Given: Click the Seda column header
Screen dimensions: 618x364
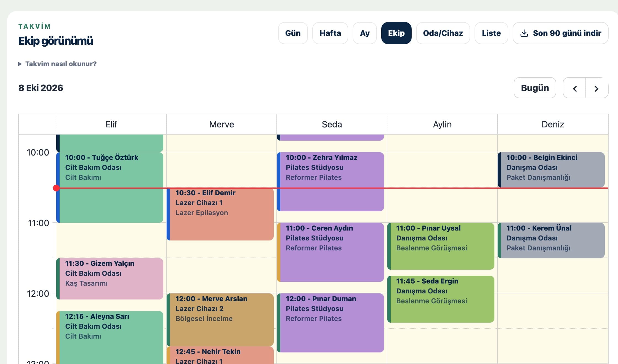Looking at the screenshot, I should pos(332,124).
